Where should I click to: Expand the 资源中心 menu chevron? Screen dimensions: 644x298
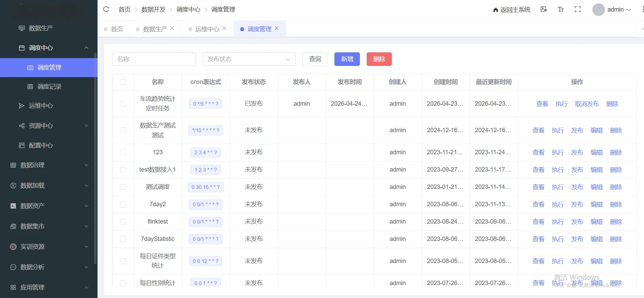tap(86, 126)
